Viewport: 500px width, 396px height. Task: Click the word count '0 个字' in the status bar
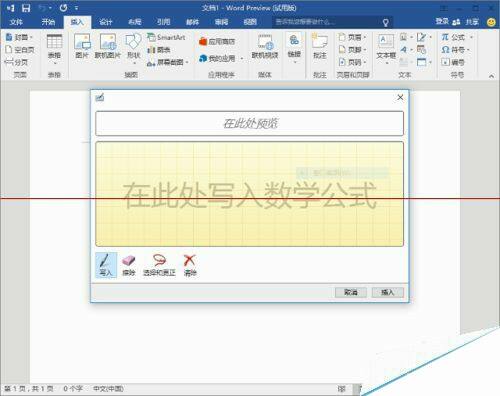point(73,389)
